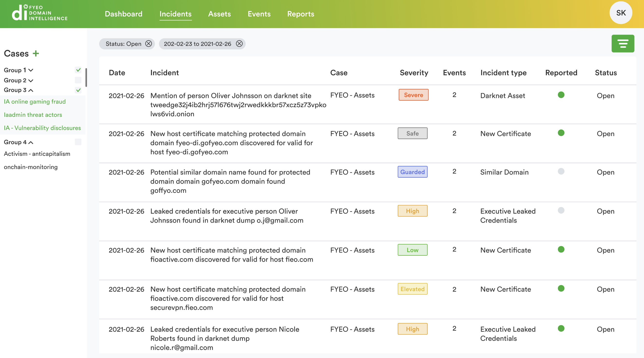Select the 'IA online gaming fraud' case
Viewport: 644px width, 358px height.
tap(35, 102)
